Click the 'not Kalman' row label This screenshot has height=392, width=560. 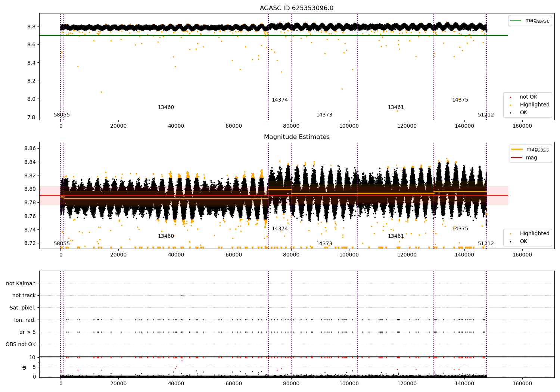21,283
